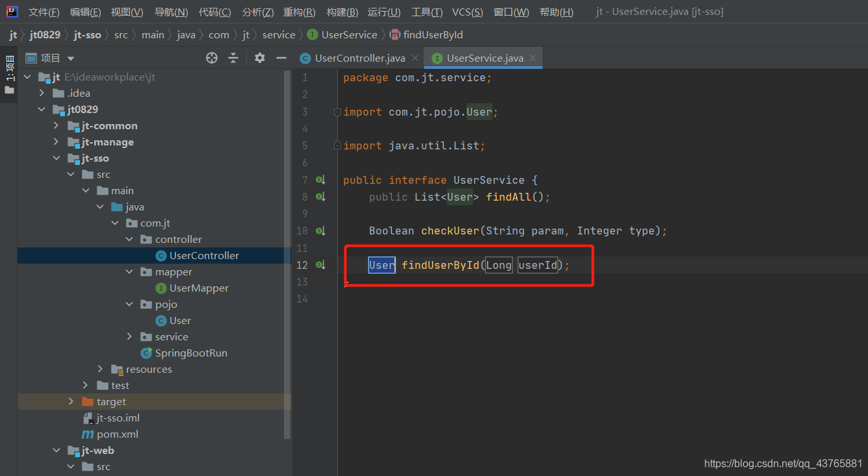Click the gutter implementation icon on line 12
Image resolution: width=868 pixels, height=476 pixels.
click(320, 265)
